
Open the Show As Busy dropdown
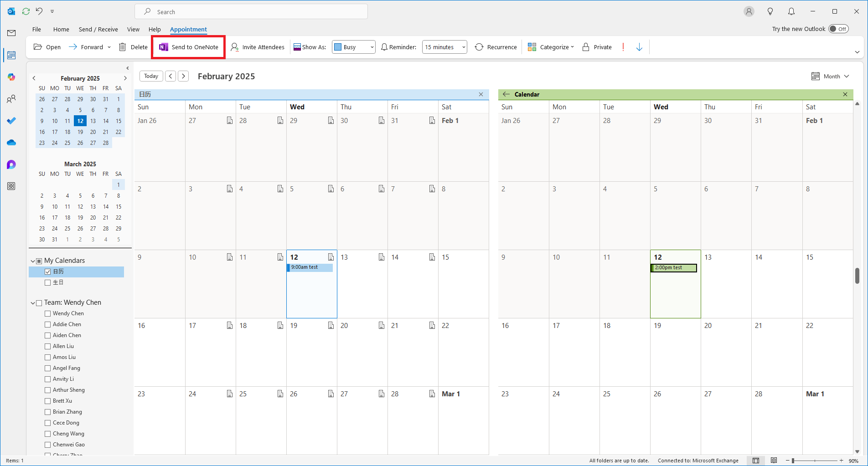353,46
